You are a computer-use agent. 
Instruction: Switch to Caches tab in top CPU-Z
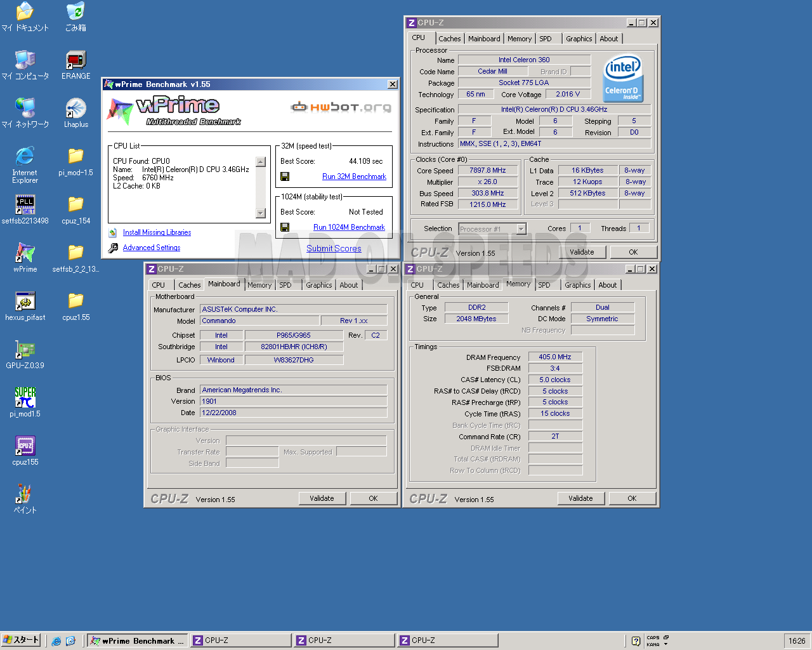tap(449, 39)
